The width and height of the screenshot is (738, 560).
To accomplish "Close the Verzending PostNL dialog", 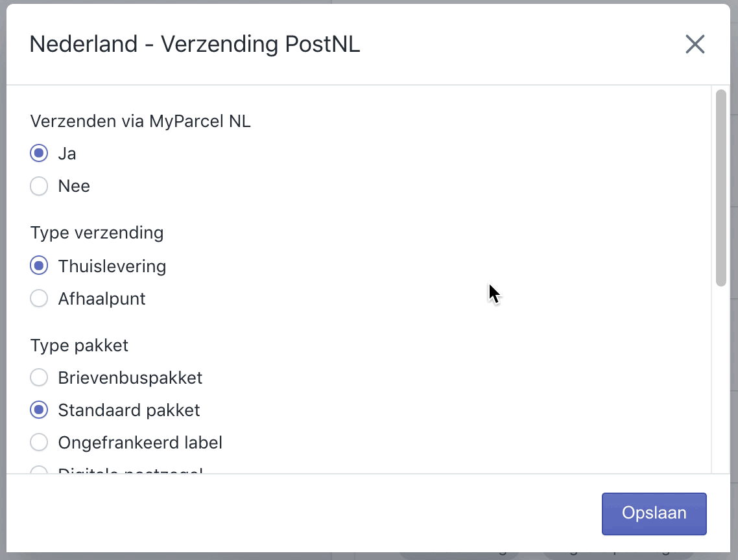I will click(695, 44).
